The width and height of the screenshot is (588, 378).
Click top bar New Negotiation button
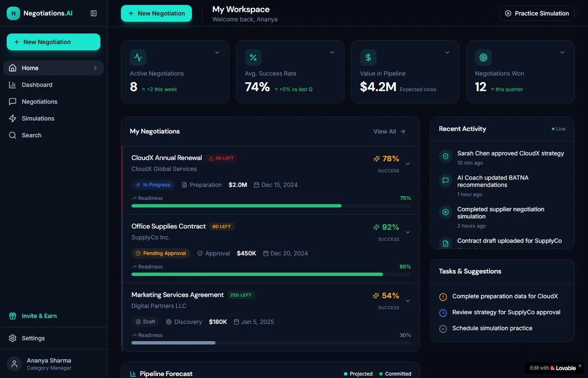156,13
